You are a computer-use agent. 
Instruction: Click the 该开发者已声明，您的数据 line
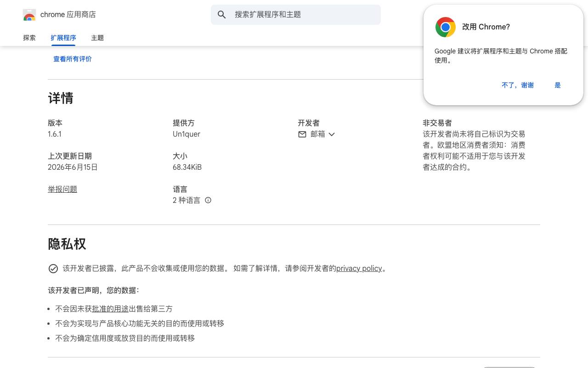click(94, 290)
